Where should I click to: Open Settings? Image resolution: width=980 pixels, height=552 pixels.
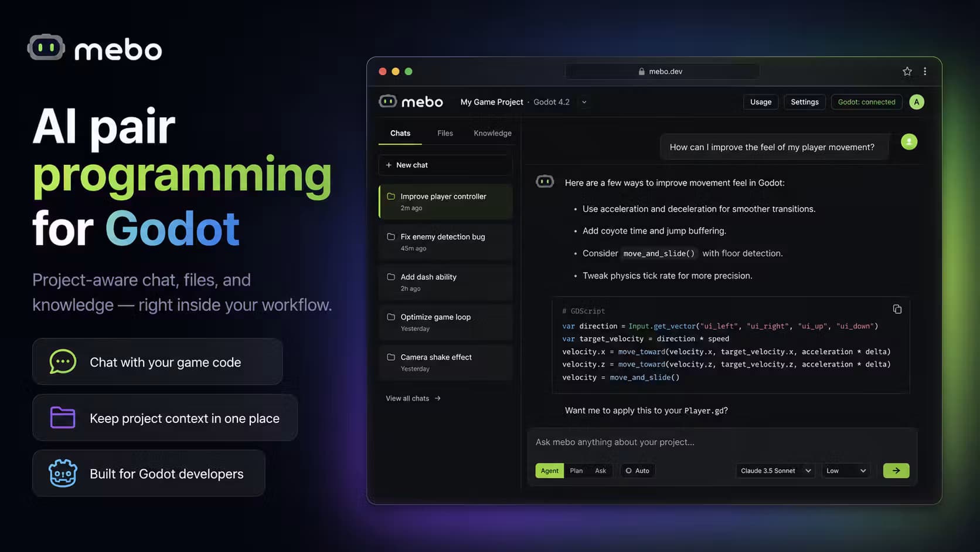(805, 102)
